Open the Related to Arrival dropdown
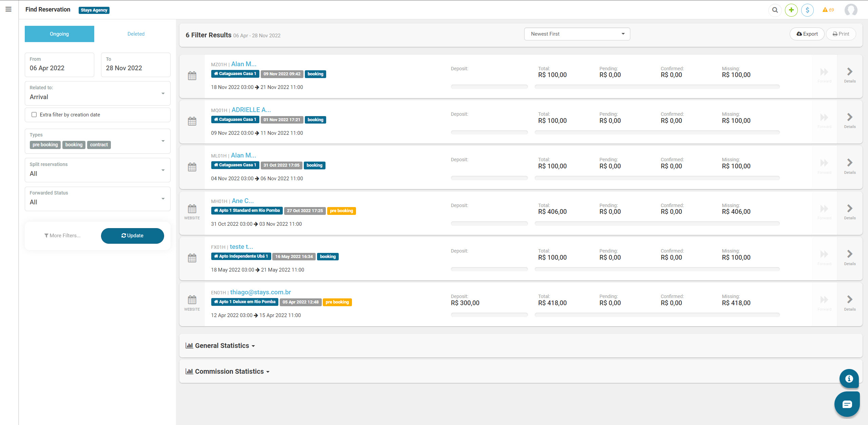 coord(97,93)
